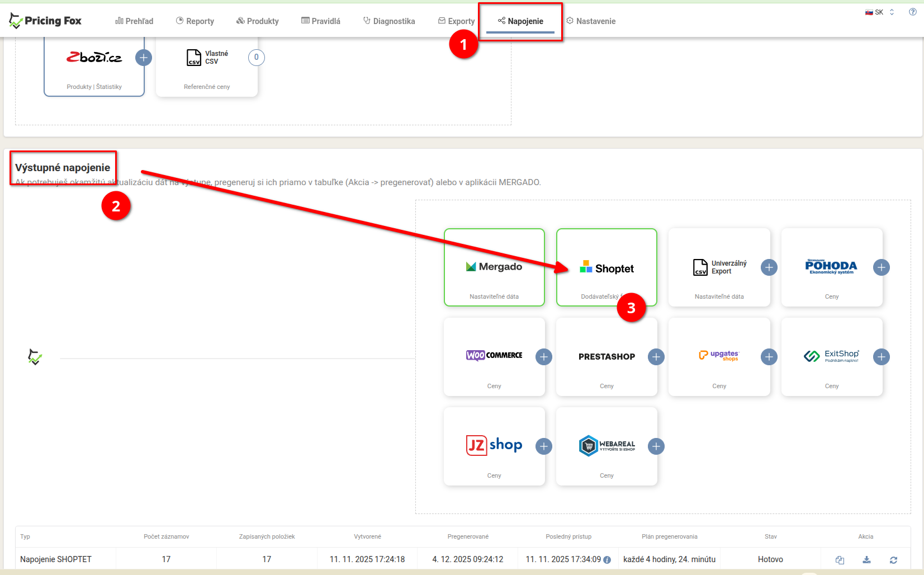Screen dimensions: 924x575
Task: Go to the Diagnostika tab
Action: [x=389, y=21]
